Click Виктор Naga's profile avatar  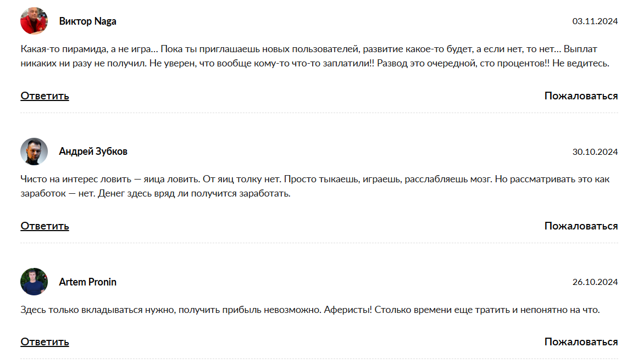pyautogui.click(x=34, y=21)
